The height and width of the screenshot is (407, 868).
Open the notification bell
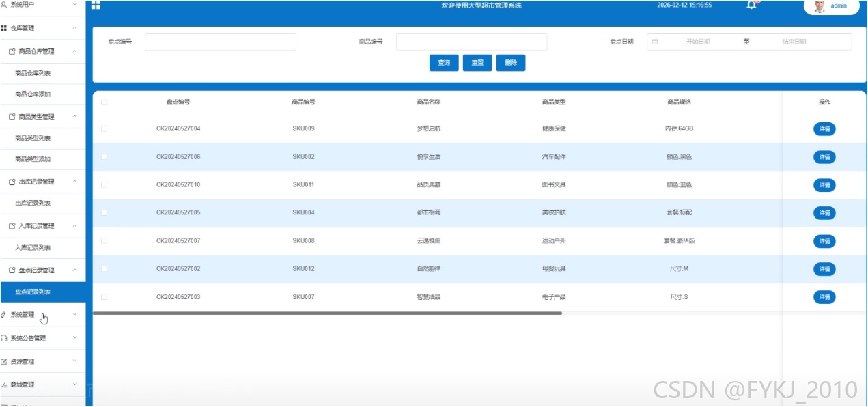tap(752, 5)
